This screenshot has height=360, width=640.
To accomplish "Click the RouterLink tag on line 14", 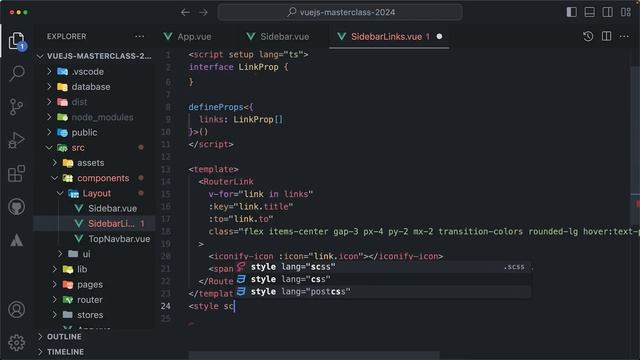I will [228, 182].
